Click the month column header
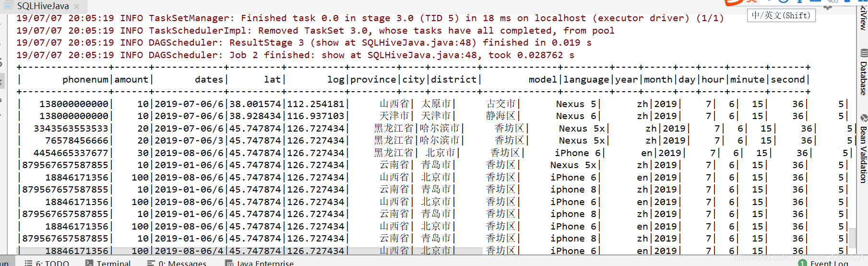The image size is (868, 266). 658,80
